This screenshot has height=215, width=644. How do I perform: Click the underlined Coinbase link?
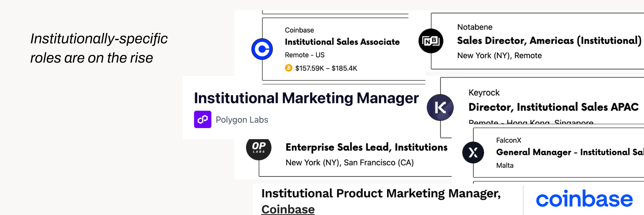click(x=288, y=209)
